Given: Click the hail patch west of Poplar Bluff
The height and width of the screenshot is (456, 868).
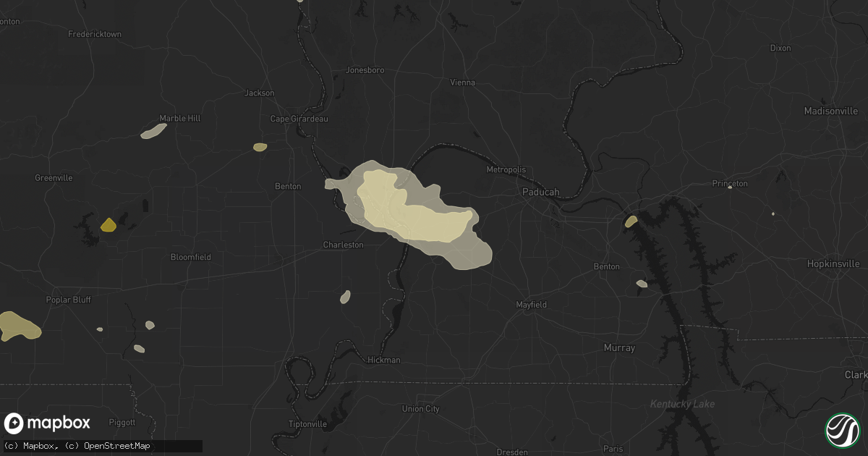Looking at the screenshot, I should click(19, 325).
